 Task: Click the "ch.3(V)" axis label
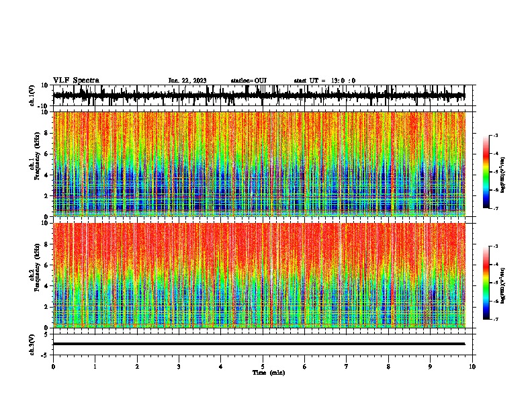click(32, 345)
